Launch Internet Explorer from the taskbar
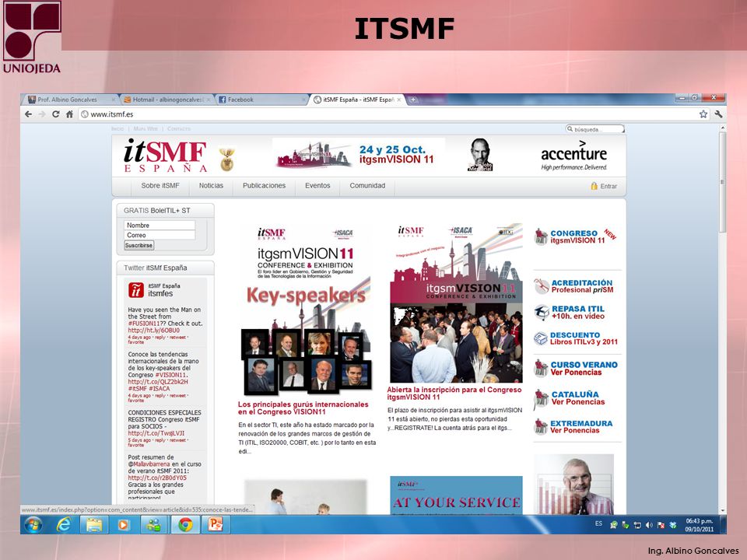The height and width of the screenshot is (560, 747). click(x=63, y=525)
